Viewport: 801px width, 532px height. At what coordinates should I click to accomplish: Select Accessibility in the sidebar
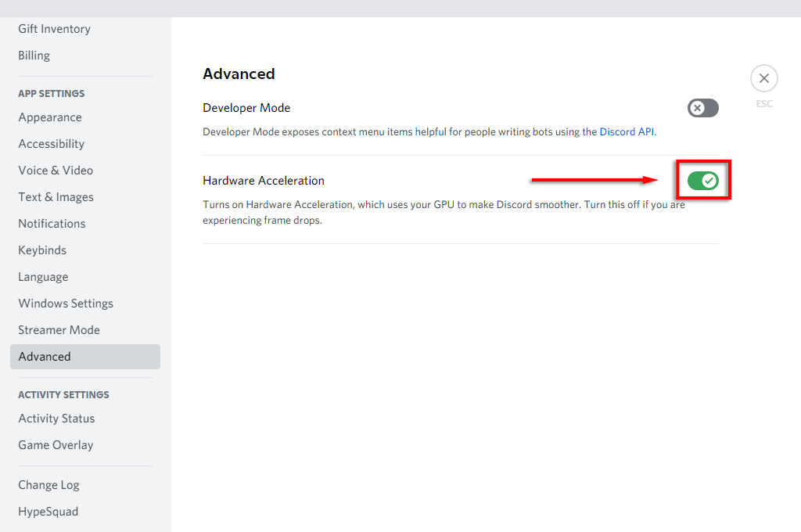pos(52,144)
